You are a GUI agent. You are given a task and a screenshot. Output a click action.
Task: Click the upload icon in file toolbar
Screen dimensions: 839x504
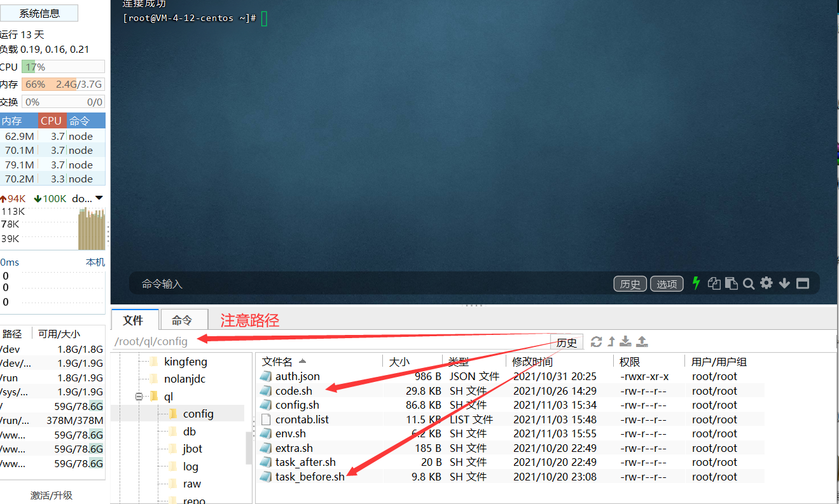click(x=642, y=342)
